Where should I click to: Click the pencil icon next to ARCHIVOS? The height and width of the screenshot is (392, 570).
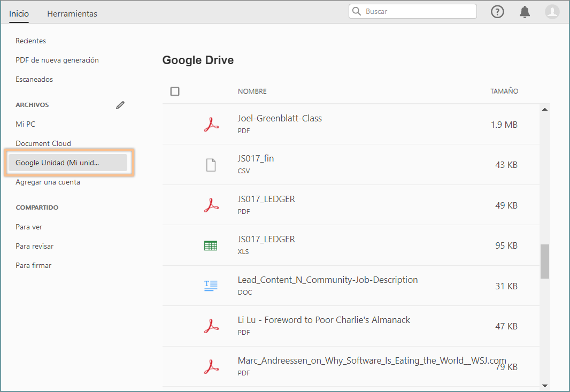click(x=120, y=105)
